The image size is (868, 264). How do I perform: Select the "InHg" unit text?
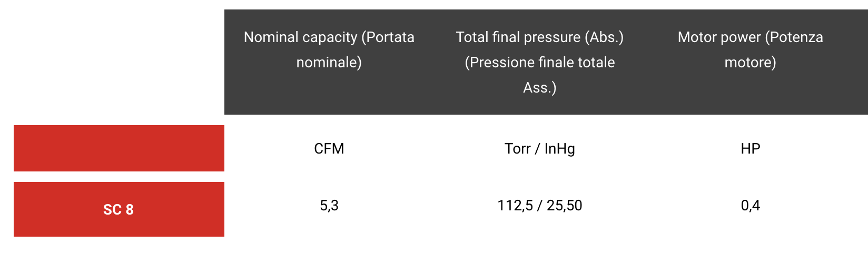[x=559, y=149]
